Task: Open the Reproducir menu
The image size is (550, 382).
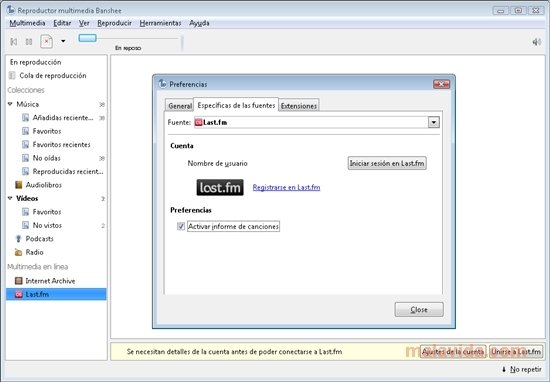Action: [x=114, y=23]
